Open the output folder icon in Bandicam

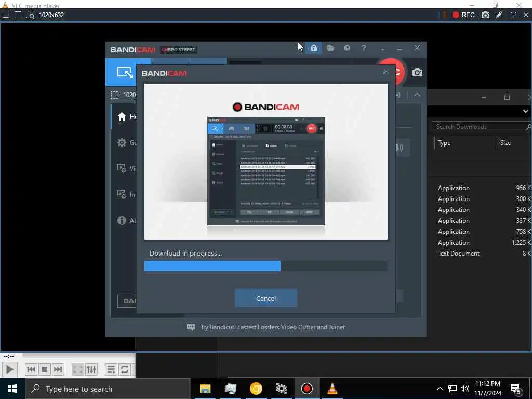[x=330, y=48]
